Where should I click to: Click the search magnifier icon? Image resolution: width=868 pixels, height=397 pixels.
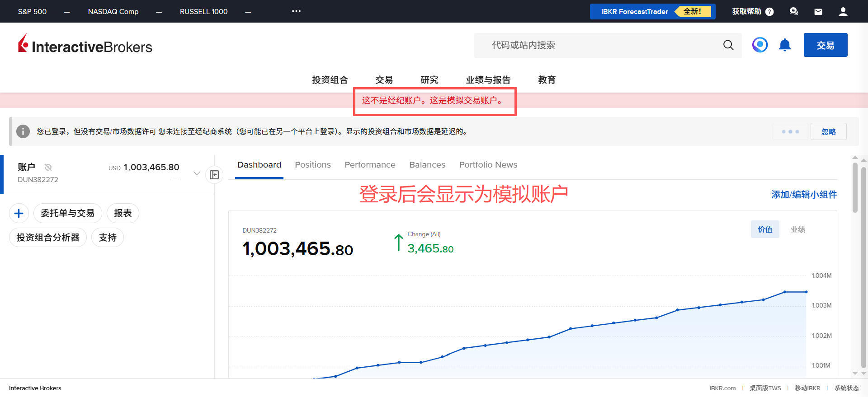pos(728,45)
